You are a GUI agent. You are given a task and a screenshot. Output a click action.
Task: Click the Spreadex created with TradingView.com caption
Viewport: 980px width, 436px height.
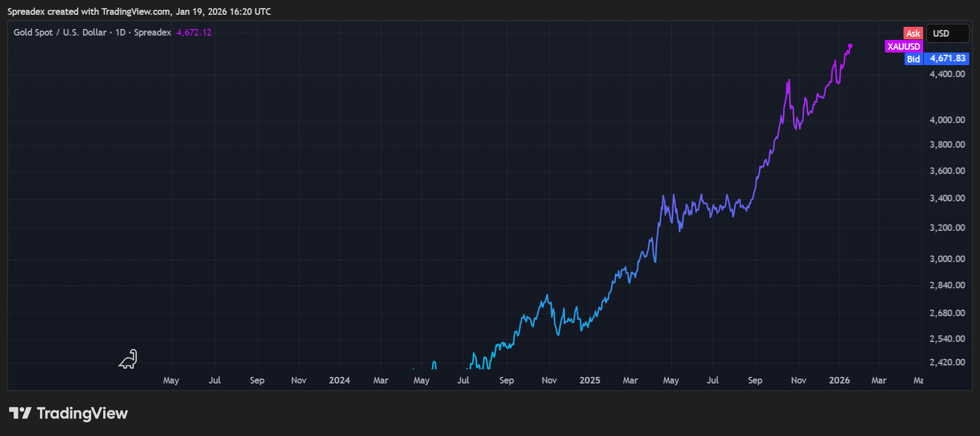139,11
